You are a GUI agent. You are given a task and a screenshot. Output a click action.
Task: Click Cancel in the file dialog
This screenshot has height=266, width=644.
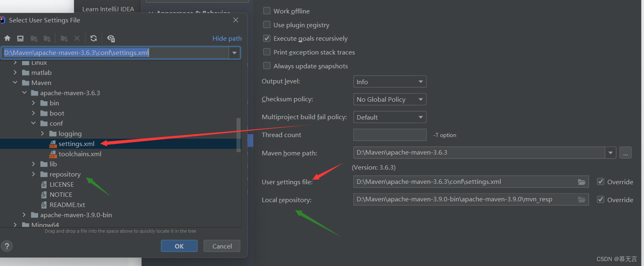[222, 246]
